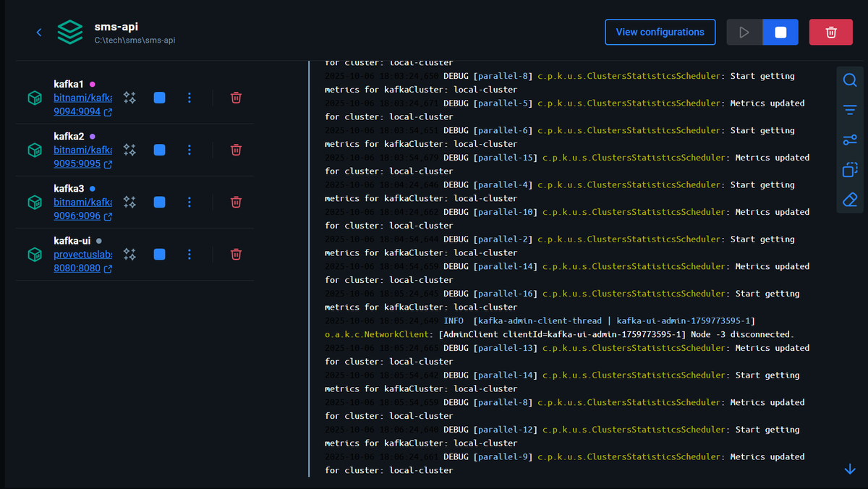Click the log line 'Node -3 disconnected.'
The width and height of the screenshot is (868, 489).
click(x=743, y=334)
